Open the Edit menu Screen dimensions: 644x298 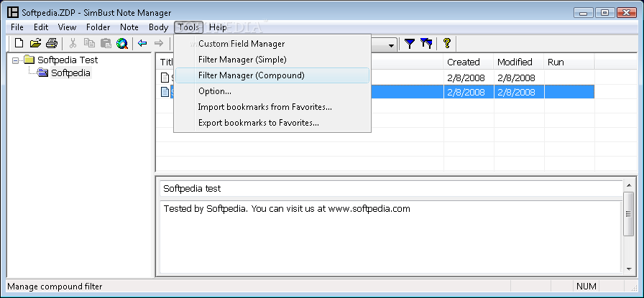click(41, 27)
